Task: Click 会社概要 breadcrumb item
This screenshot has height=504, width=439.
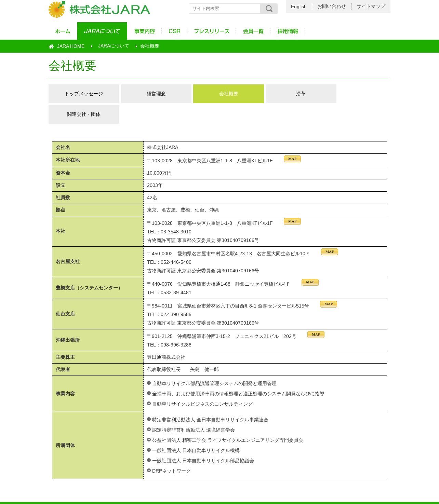Action: [150, 46]
